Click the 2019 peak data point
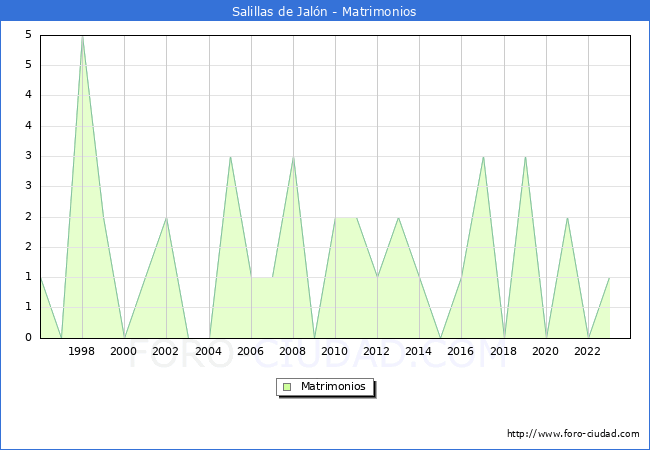The width and height of the screenshot is (650, 450). point(525,157)
